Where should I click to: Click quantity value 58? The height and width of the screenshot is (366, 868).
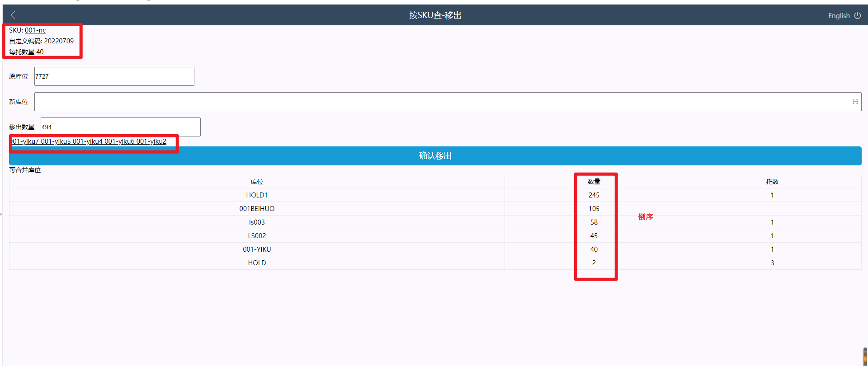(x=594, y=222)
